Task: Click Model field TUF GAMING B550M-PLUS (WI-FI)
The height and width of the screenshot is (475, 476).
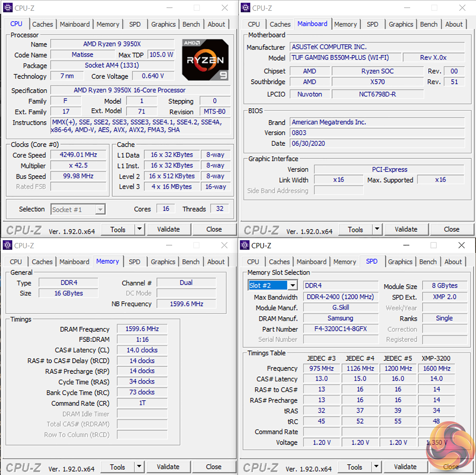Action: click(x=345, y=58)
